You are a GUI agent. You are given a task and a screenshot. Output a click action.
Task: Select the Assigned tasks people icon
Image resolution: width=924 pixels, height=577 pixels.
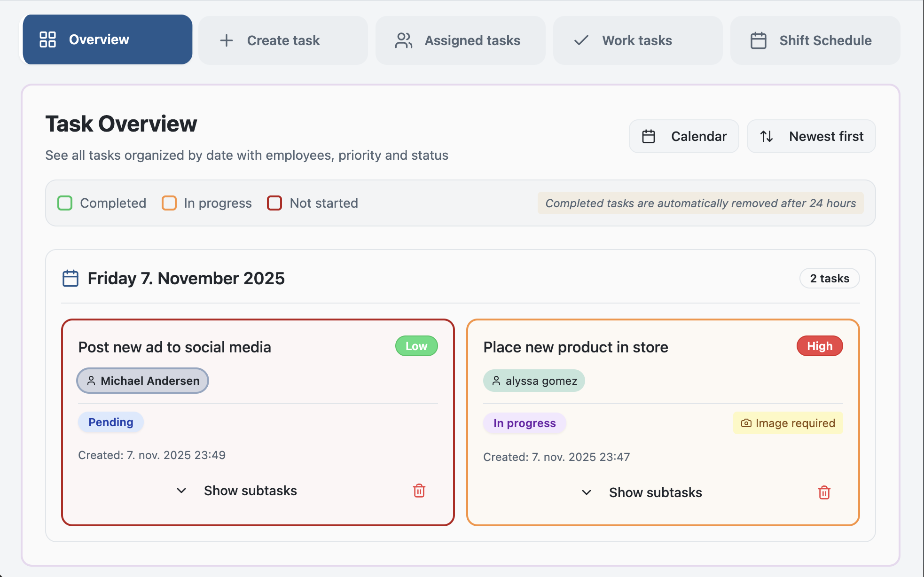(403, 40)
